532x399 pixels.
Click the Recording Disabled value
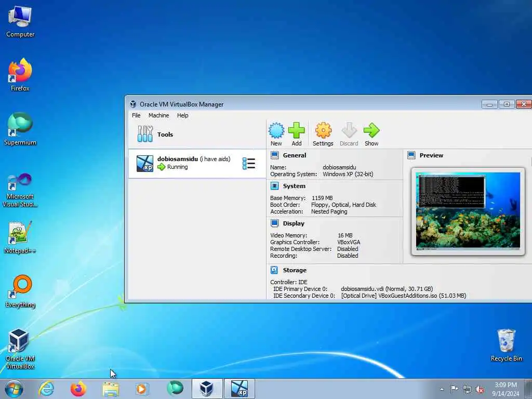pyautogui.click(x=348, y=256)
